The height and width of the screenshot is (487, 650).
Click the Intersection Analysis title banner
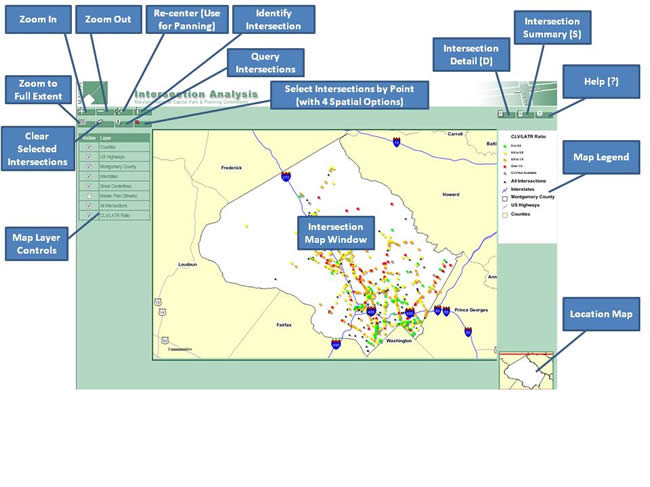(x=196, y=95)
